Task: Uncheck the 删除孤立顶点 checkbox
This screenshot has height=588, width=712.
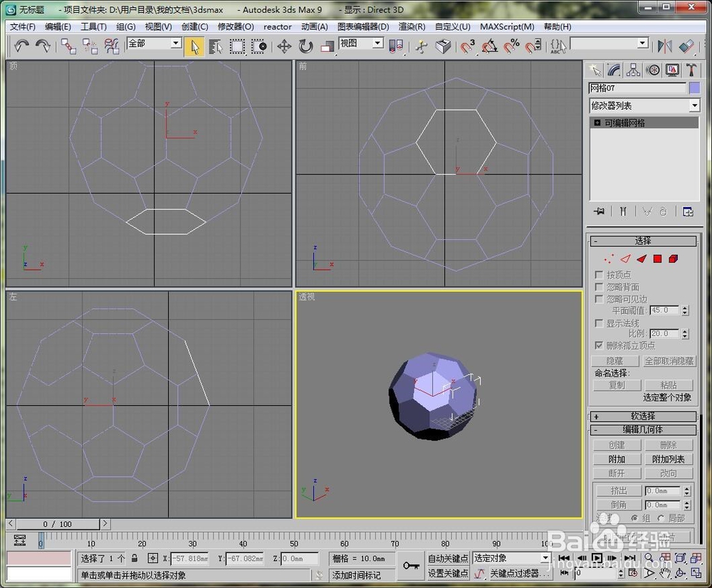Action: point(599,345)
